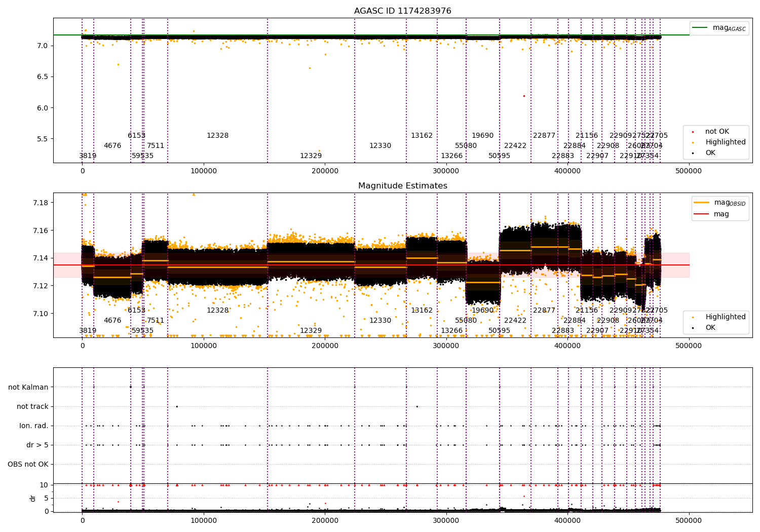This screenshot has width=760, height=532.
Task: Click OBSID label 22422 in the top plot
Action: (515, 146)
